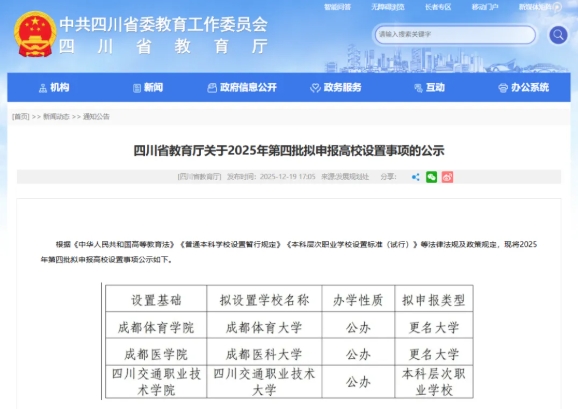Click the [四川省教育厅] label in the info bar
The height and width of the screenshot is (409, 578).
coord(199,177)
